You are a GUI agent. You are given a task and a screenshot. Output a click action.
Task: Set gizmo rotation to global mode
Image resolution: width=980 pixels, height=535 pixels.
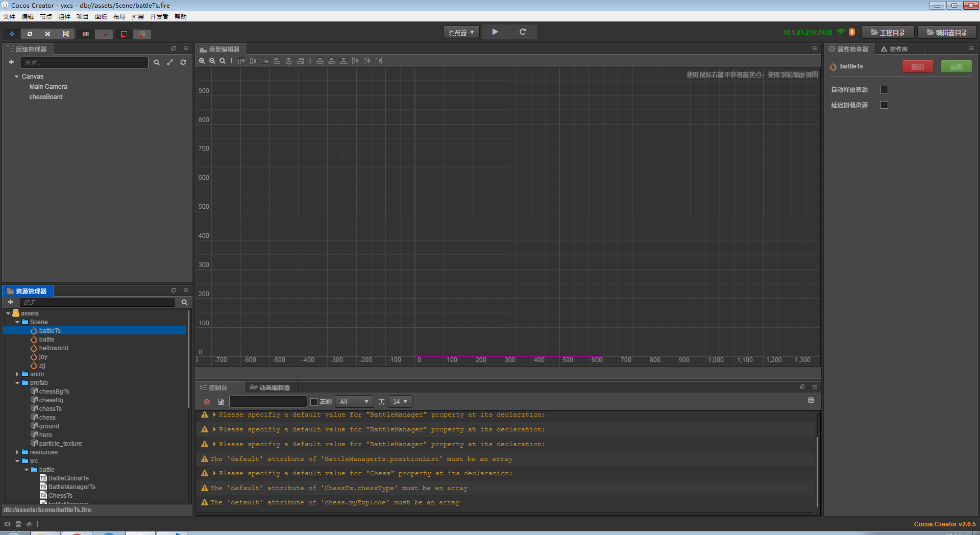[142, 34]
